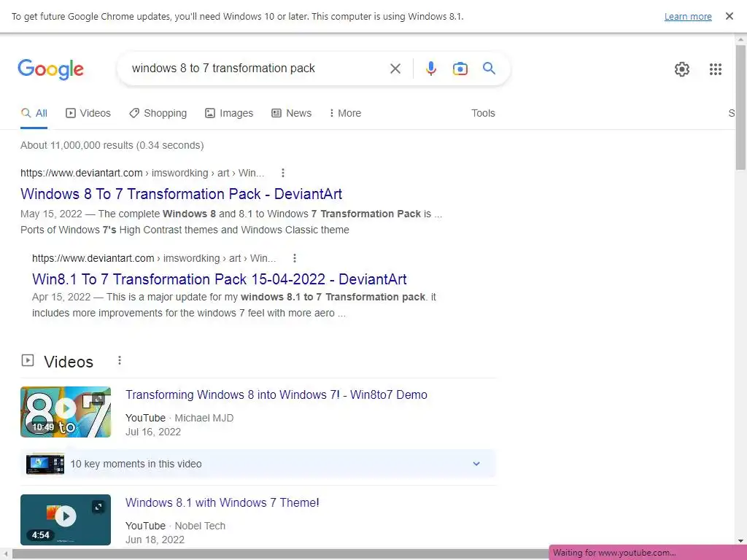Screen dimensions: 747x560
Task: Click the Jun 18, 2022 date
Action: tap(155, 540)
